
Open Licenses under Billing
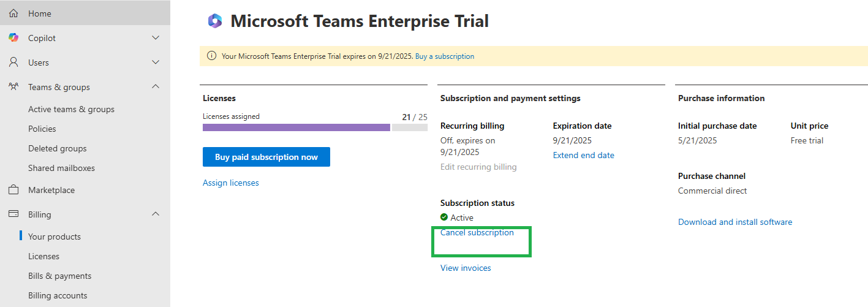coord(43,256)
